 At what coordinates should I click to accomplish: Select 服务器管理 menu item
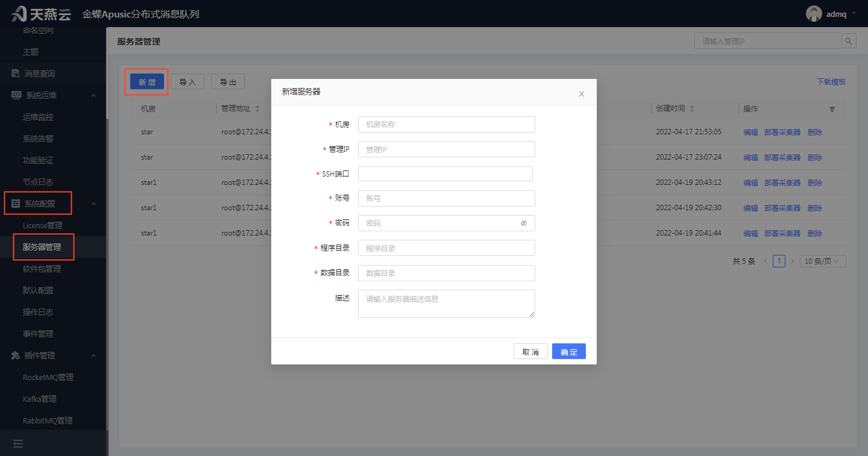click(x=42, y=247)
